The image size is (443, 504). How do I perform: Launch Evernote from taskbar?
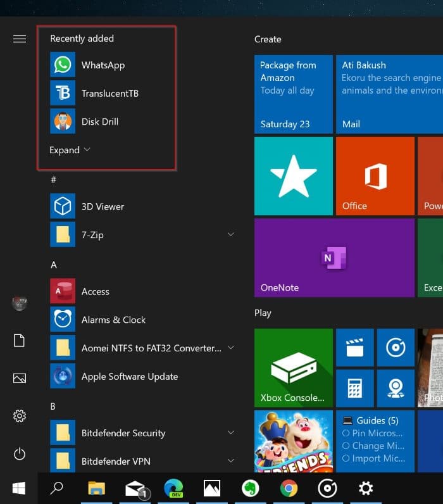[x=250, y=488]
